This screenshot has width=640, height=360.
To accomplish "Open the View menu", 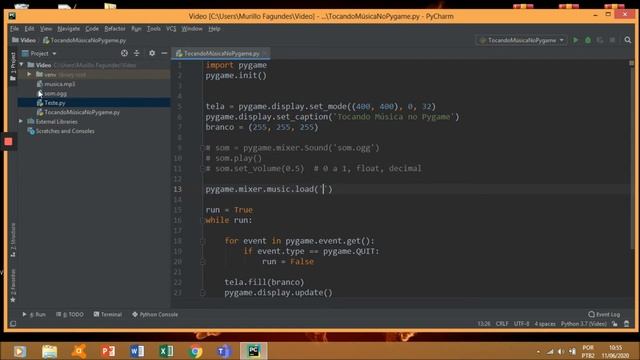I will [46, 29].
